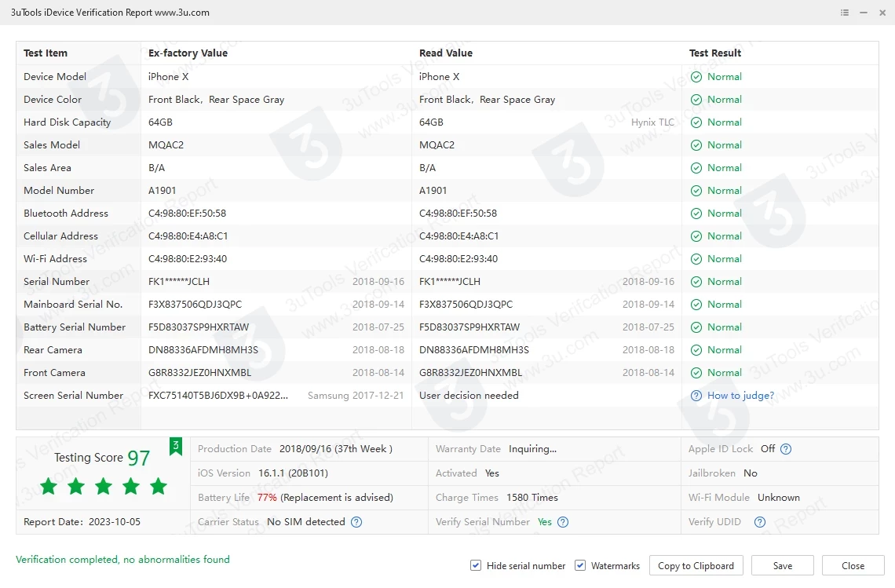Click the Ex-factory Value column header
Viewport: 895px width, 588px height.
coord(188,53)
